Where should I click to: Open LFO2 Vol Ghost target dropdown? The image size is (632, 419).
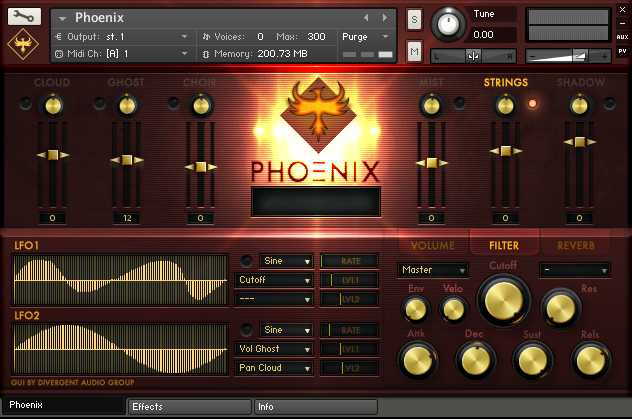274,349
